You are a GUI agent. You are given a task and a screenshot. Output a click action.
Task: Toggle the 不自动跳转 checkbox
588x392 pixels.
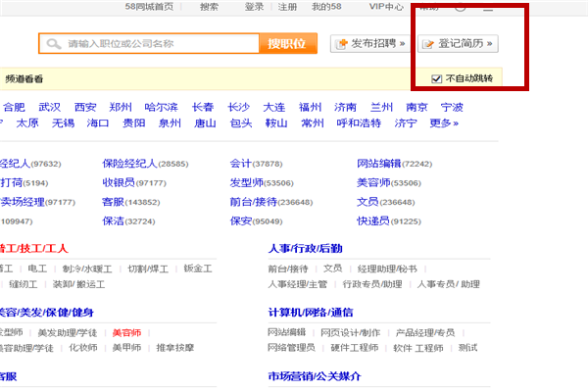click(x=436, y=78)
